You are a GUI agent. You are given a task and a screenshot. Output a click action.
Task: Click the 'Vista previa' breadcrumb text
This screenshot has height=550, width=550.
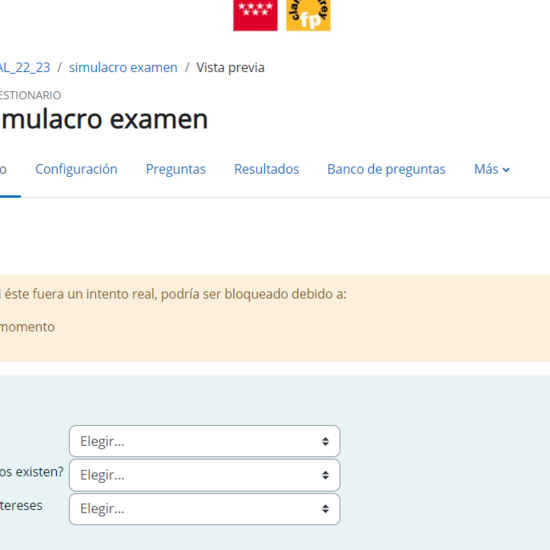point(230,67)
